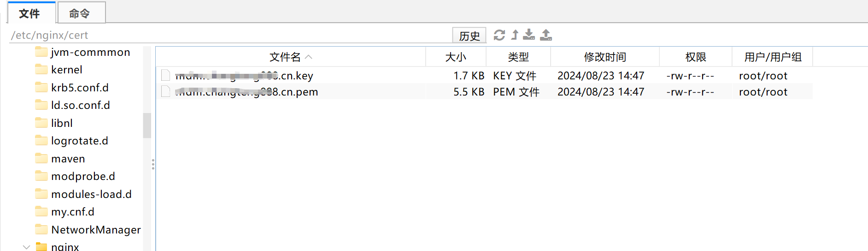This screenshot has height=251, width=868.
Task: Click the KEY 文件 type cell
Action: [x=515, y=76]
